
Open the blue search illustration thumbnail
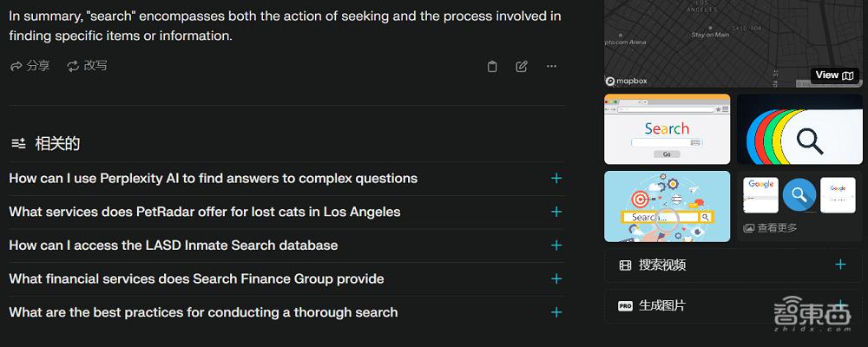pos(667,206)
